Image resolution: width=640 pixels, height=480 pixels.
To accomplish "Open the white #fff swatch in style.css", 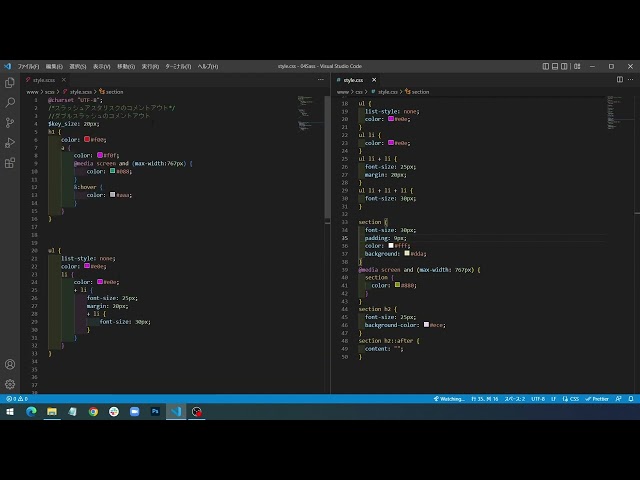I will tap(391, 245).
